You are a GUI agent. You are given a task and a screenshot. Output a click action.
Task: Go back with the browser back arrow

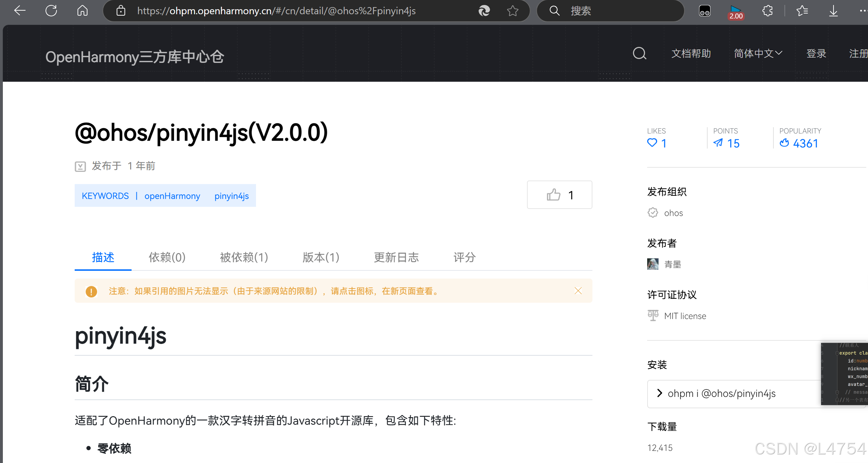20,11
